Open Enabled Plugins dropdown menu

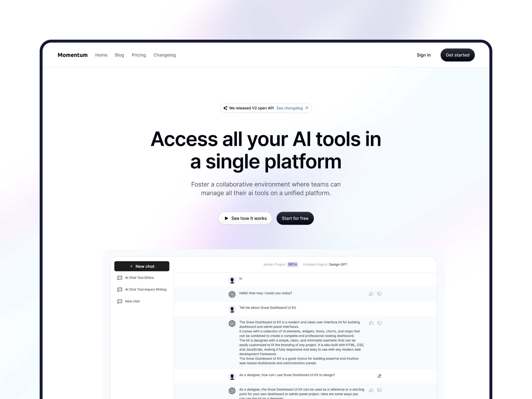point(338,264)
